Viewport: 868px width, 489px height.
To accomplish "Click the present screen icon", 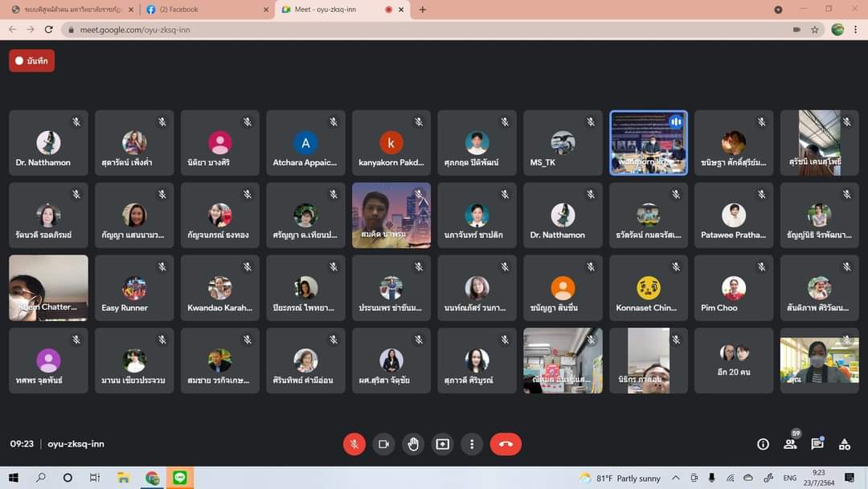I will click(x=442, y=444).
